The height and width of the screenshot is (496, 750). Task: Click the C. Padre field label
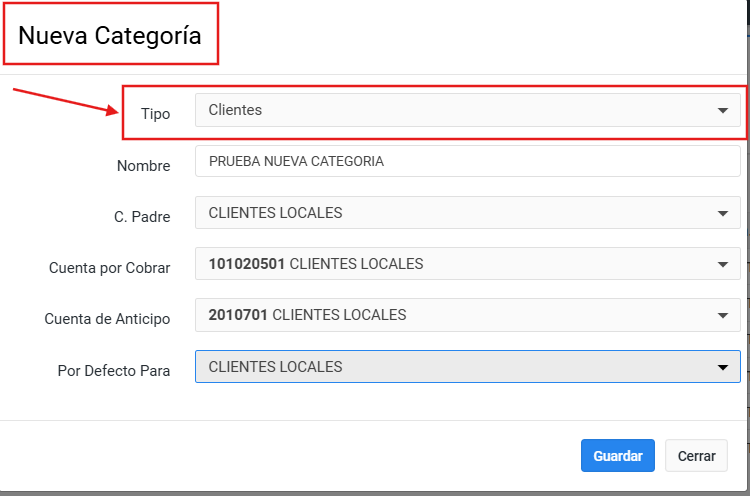142,217
